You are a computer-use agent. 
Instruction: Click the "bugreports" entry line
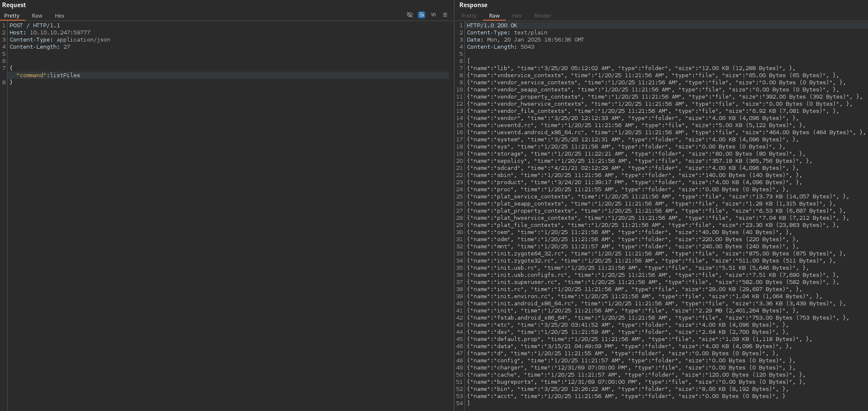[636, 382]
